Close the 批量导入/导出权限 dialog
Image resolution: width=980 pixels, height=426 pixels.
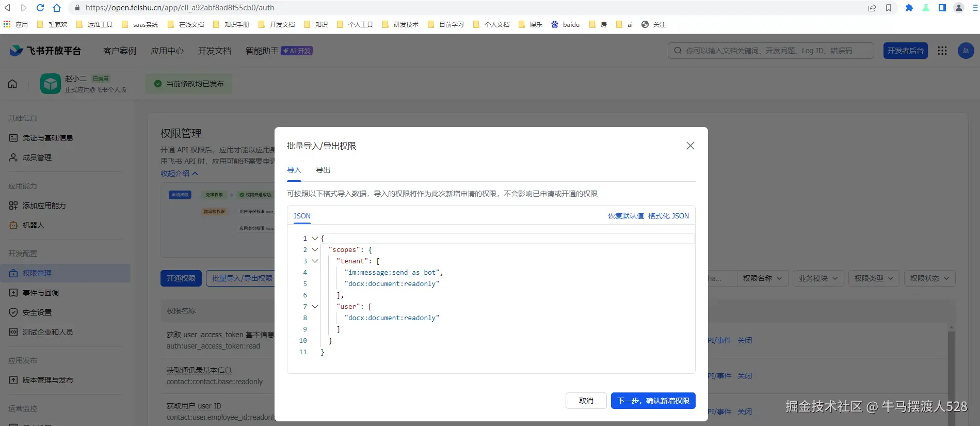tap(690, 146)
